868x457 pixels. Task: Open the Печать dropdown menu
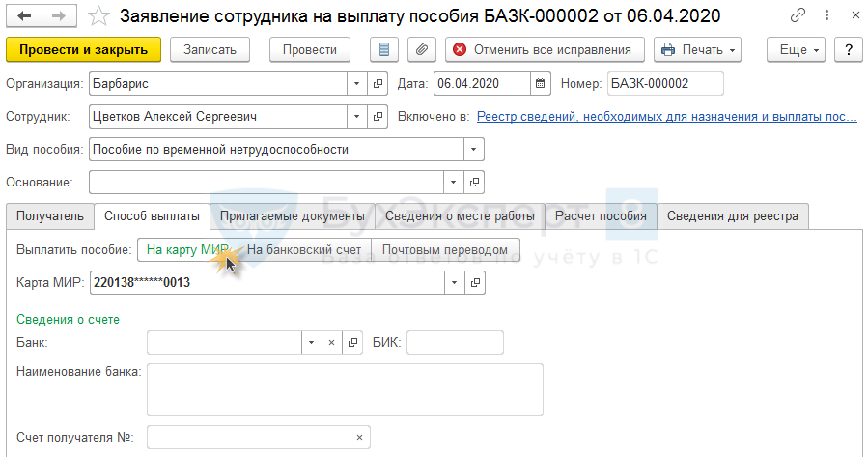pyautogui.click(x=697, y=49)
